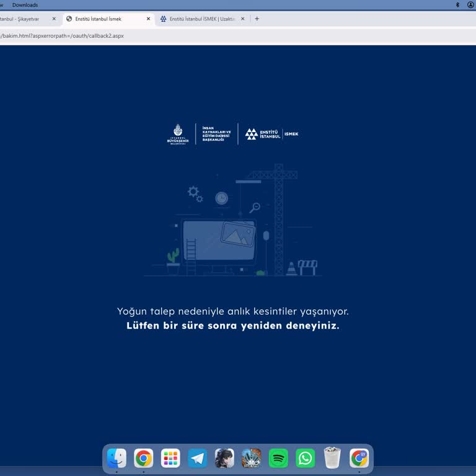Image resolution: width=476 pixels, height=476 pixels.
Task: Launch Spotify from the dock
Action: coord(278,458)
